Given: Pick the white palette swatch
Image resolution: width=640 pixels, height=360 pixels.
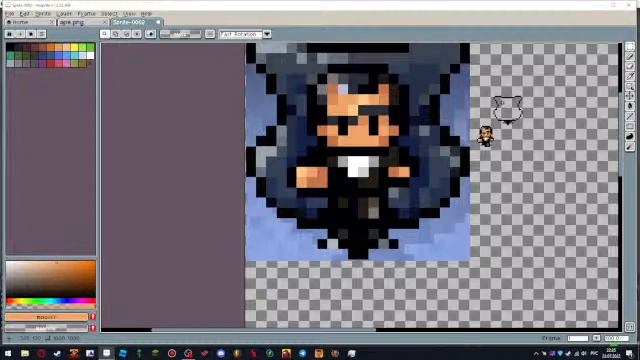Looking at the screenshot, I should click(90, 56).
